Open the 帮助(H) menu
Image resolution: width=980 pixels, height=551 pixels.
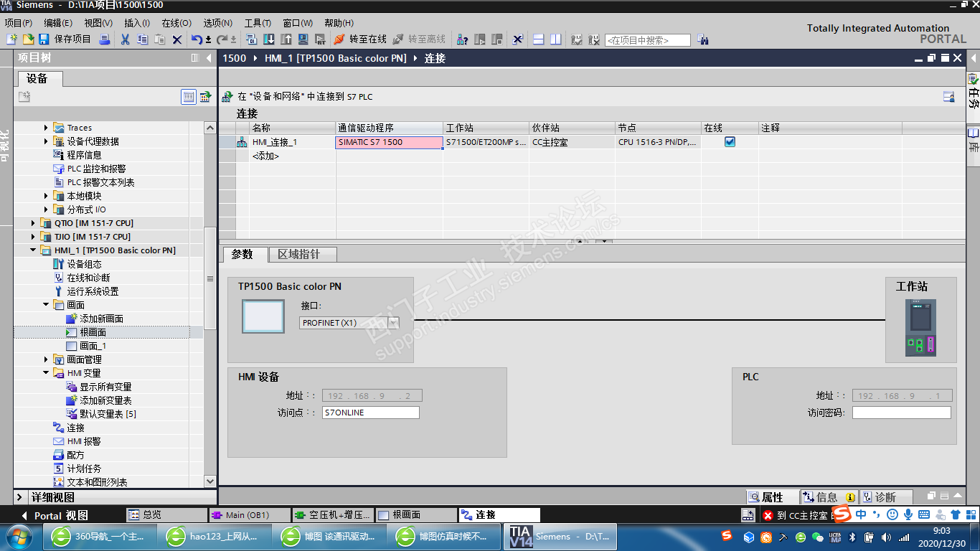pyautogui.click(x=339, y=23)
